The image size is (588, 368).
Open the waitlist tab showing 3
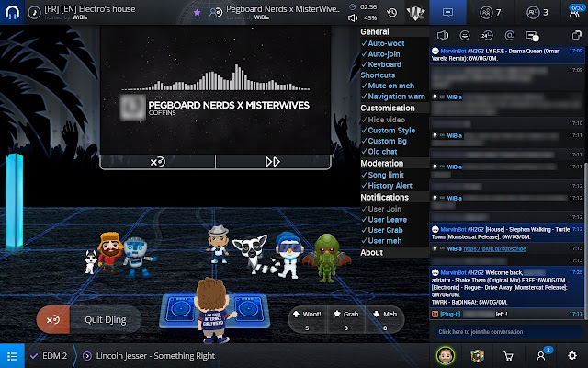point(537,12)
